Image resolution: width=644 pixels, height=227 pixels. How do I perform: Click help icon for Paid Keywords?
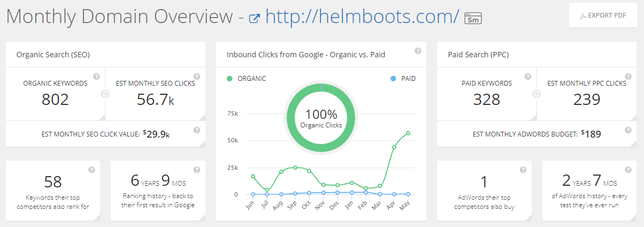pyautogui.click(x=527, y=77)
